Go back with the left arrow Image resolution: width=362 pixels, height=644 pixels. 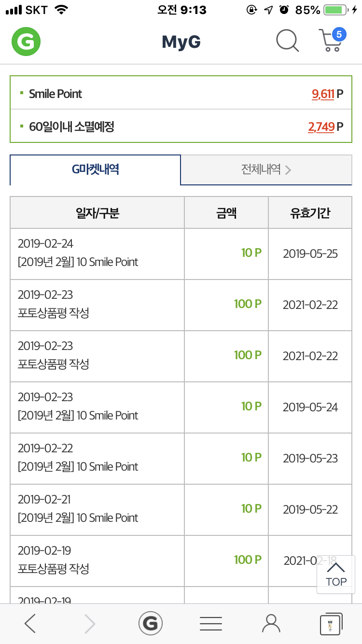pos(30,624)
